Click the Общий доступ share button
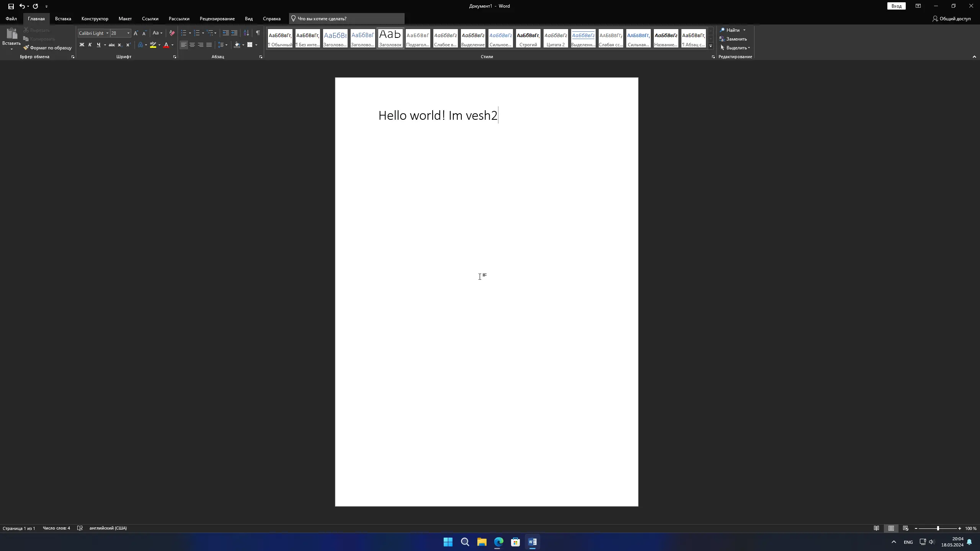The image size is (980, 551). pos(952,18)
